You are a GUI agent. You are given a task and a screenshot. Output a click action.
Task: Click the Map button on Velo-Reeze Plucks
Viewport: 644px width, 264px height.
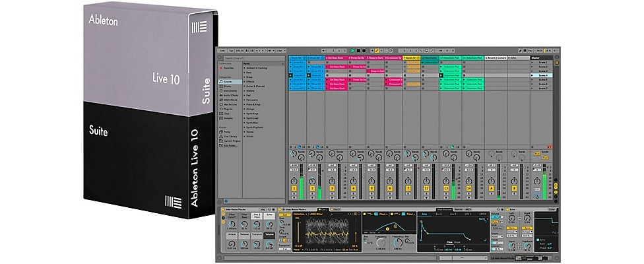pos(263,209)
